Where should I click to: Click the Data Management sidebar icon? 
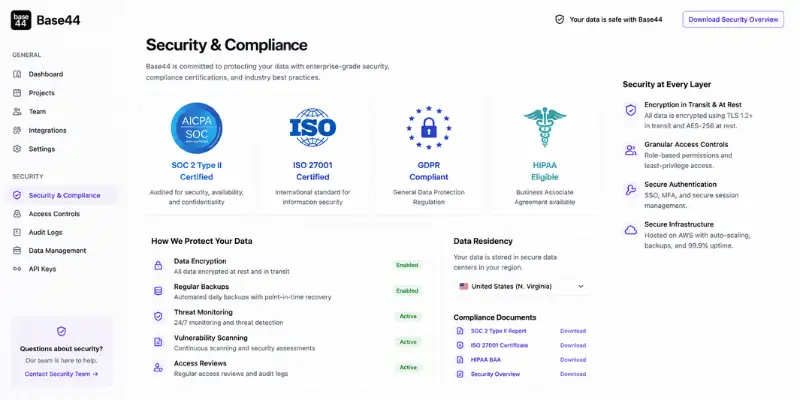point(17,251)
